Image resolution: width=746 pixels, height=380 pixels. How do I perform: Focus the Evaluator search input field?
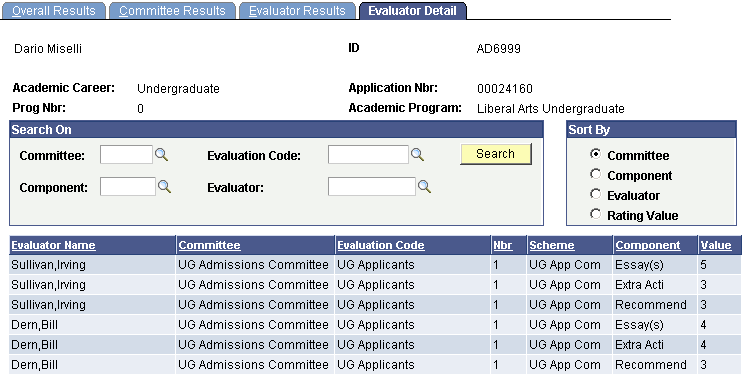click(x=372, y=186)
